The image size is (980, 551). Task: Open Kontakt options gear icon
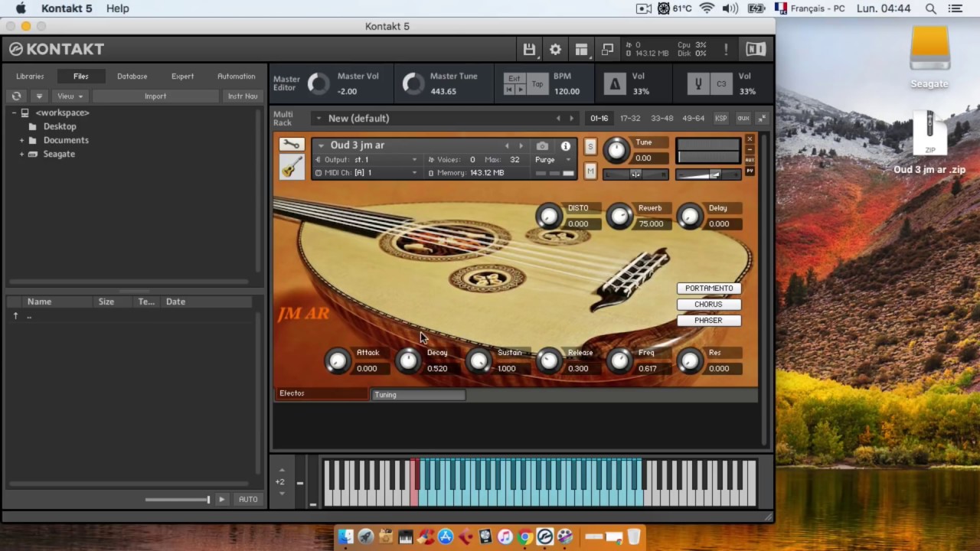coord(555,50)
